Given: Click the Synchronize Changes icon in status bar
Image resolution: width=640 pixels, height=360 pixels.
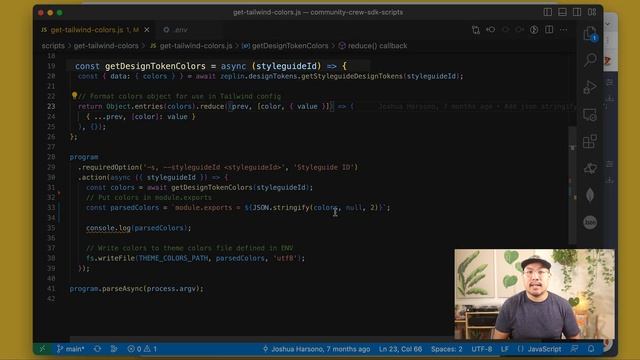Looking at the screenshot, I should (x=97, y=349).
